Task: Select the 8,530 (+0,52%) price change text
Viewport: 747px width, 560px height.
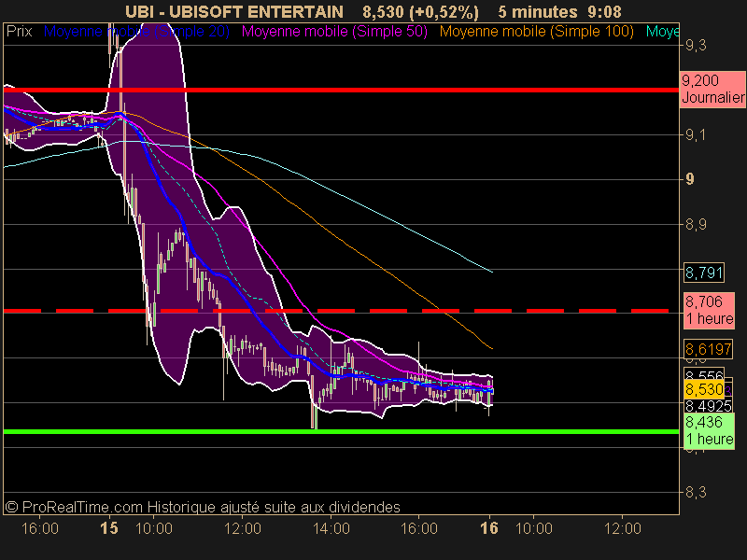Action: tap(420, 11)
